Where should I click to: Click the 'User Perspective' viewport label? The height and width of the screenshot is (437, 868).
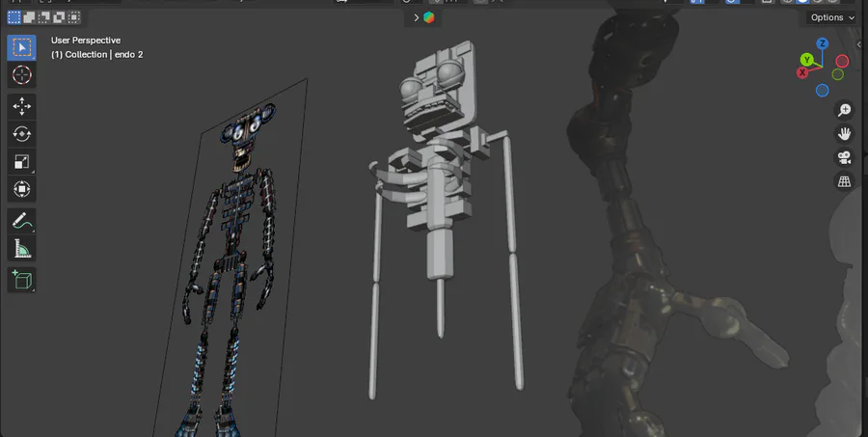point(86,40)
